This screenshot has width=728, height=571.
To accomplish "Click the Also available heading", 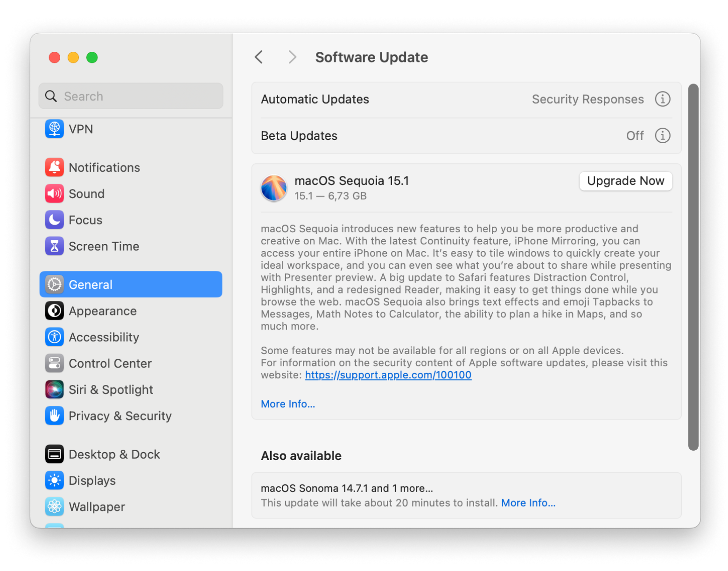I will 301,456.
